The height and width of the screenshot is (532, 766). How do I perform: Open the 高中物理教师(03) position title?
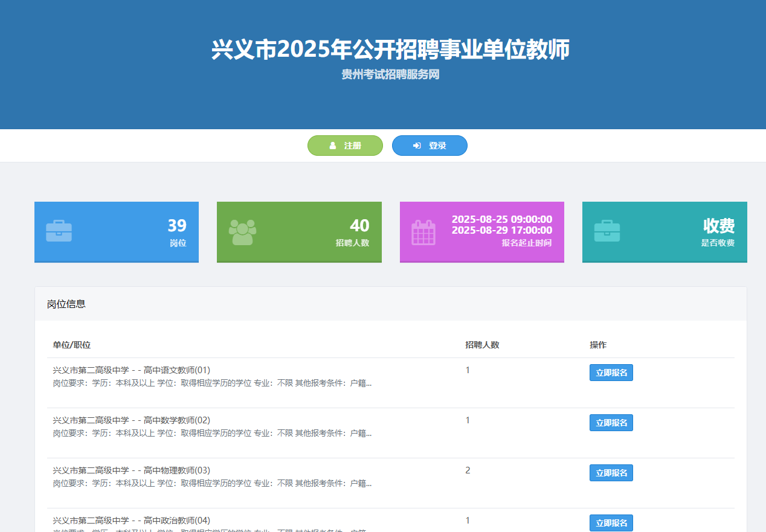click(x=131, y=470)
